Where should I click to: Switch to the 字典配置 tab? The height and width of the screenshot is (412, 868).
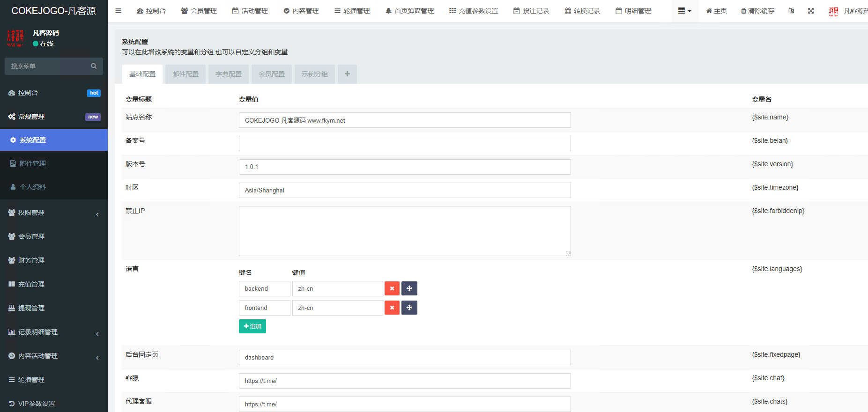[x=229, y=74]
